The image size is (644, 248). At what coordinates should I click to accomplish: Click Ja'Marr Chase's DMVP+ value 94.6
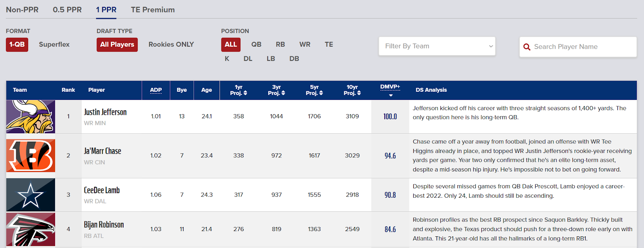pyautogui.click(x=390, y=156)
